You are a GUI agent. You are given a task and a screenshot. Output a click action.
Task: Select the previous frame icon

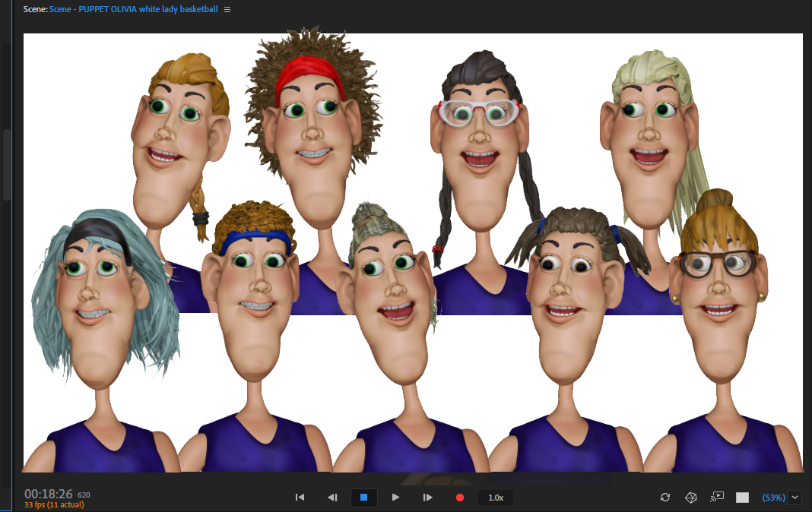point(332,498)
